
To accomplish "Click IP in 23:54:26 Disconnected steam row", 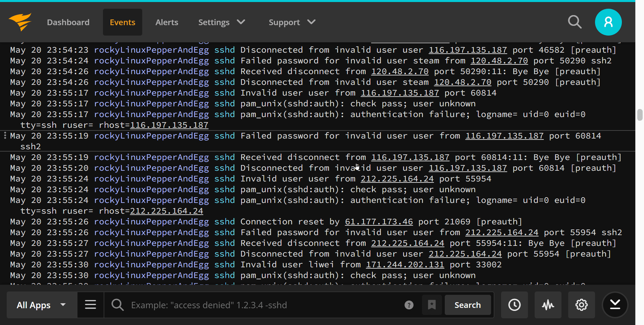I will (x=463, y=82).
